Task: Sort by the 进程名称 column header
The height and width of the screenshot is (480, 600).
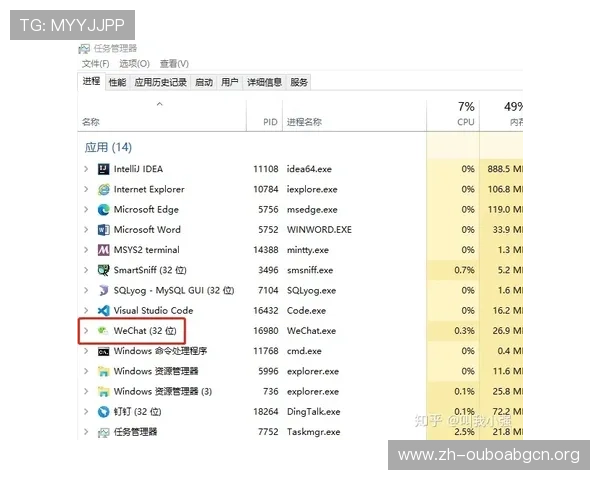Action: [354, 116]
